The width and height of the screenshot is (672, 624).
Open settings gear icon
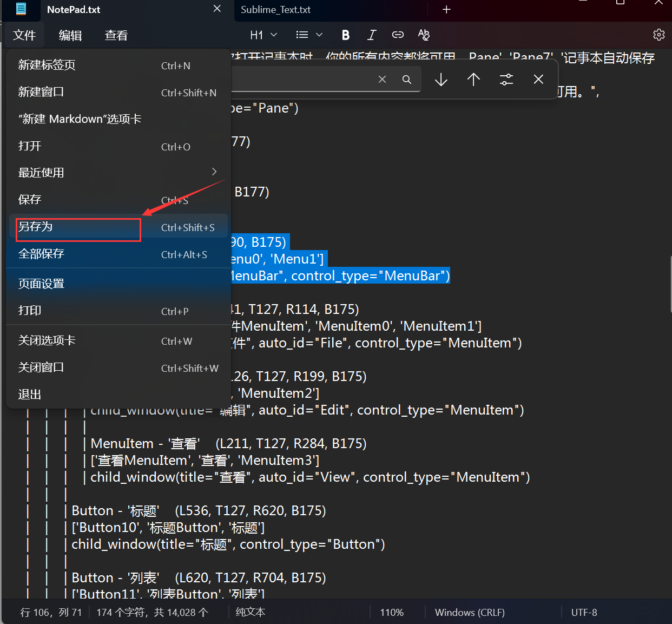[x=658, y=35]
